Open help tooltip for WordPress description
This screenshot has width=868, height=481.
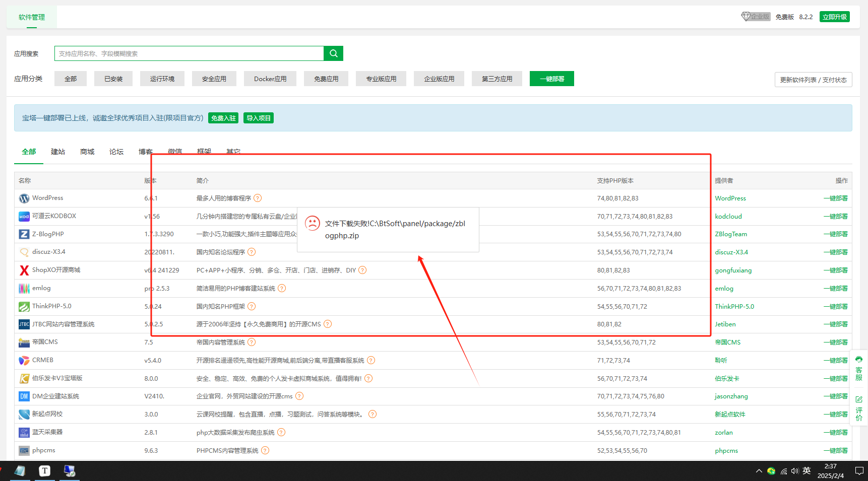tap(258, 198)
